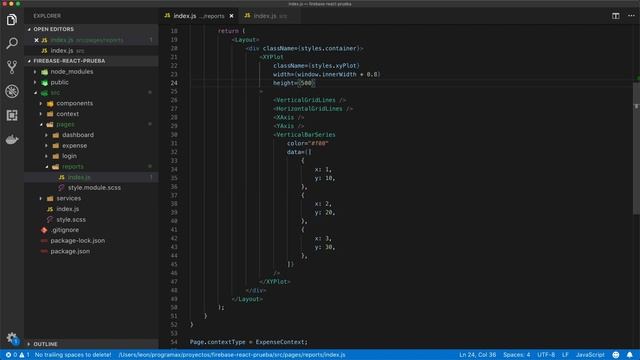Open index.js under the src folder
Image resolution: width=640 pixels, height=360 pixels.
[x=91, y=209]
